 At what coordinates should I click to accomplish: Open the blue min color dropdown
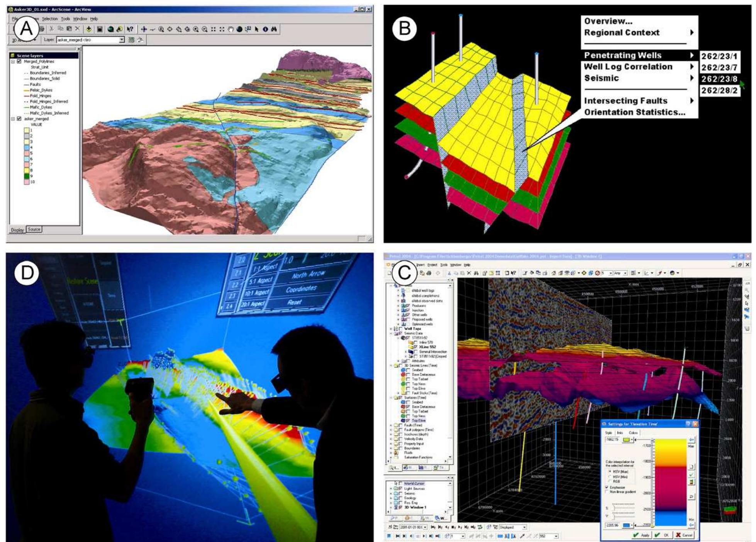[632, 525]
